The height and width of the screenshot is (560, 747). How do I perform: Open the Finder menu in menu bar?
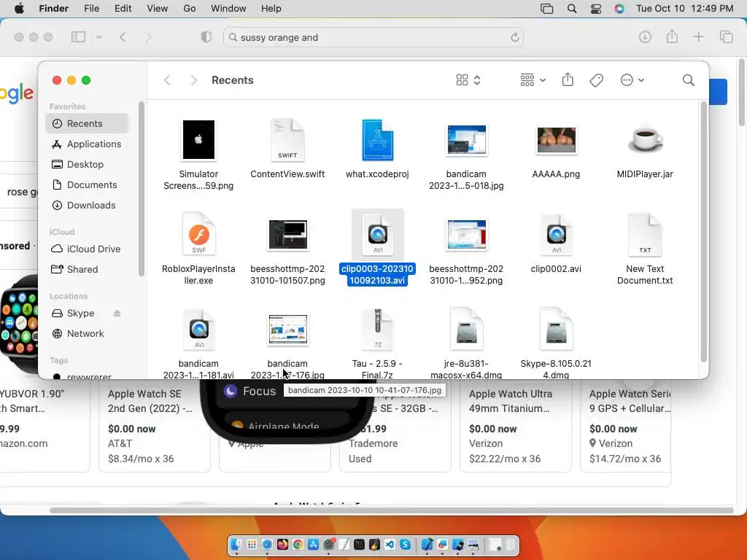pos(53,9)
